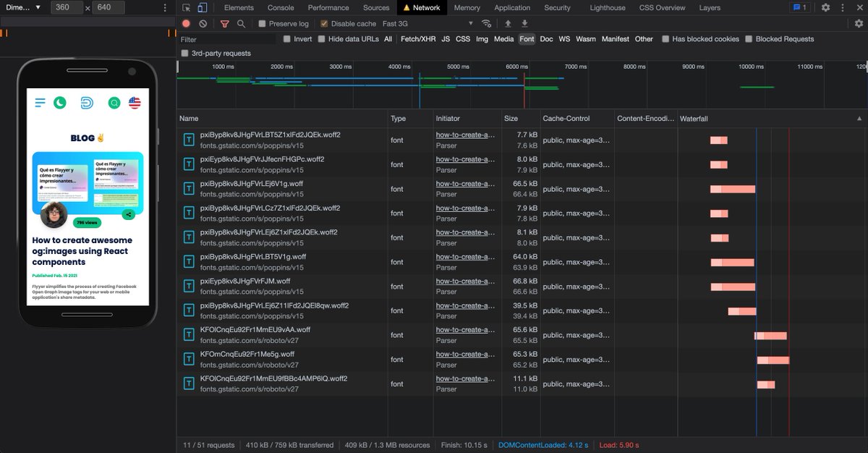Switch to the Console tab
This screenshot has height=453, width=868.
coord(281,8)
